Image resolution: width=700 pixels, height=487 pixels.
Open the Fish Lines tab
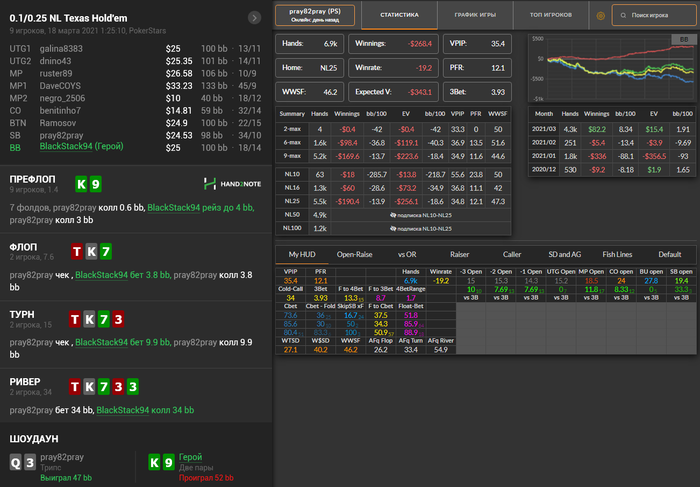(x=617, y=254)
